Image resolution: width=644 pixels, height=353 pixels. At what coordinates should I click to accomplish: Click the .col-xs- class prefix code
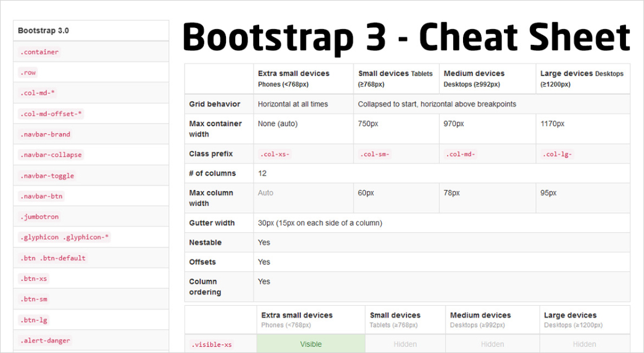(274, 154)
